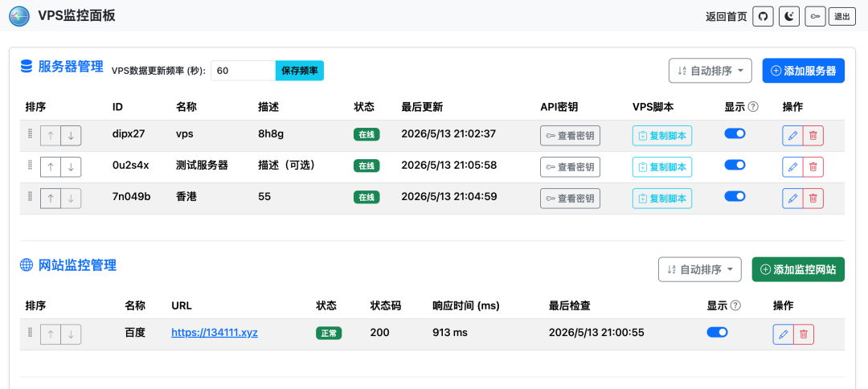The width and height of the screenshot is (868, 389).
Task: Move 百度 site down arrow
Action: (71, 334)
